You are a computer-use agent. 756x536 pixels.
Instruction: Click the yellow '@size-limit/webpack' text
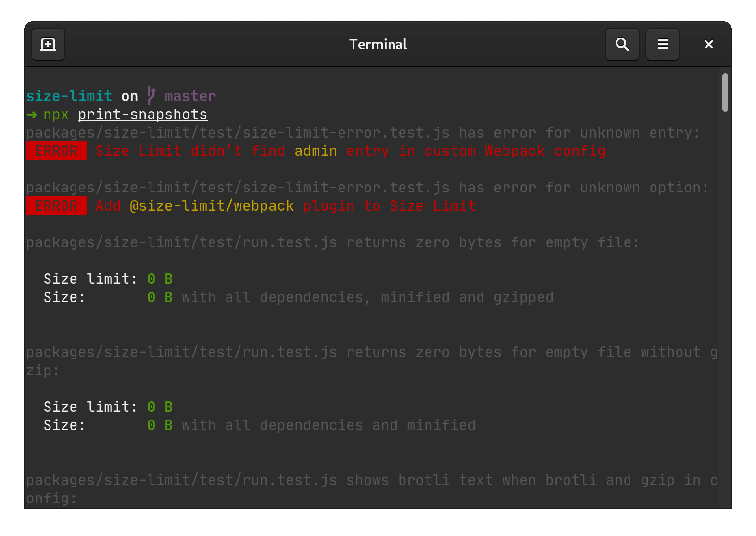pyautogui.click(x=212, y=206)
